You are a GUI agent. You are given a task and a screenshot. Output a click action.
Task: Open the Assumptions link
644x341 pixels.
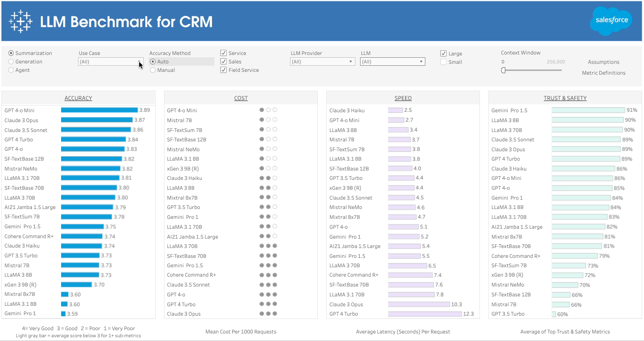(x=604, y=62)
